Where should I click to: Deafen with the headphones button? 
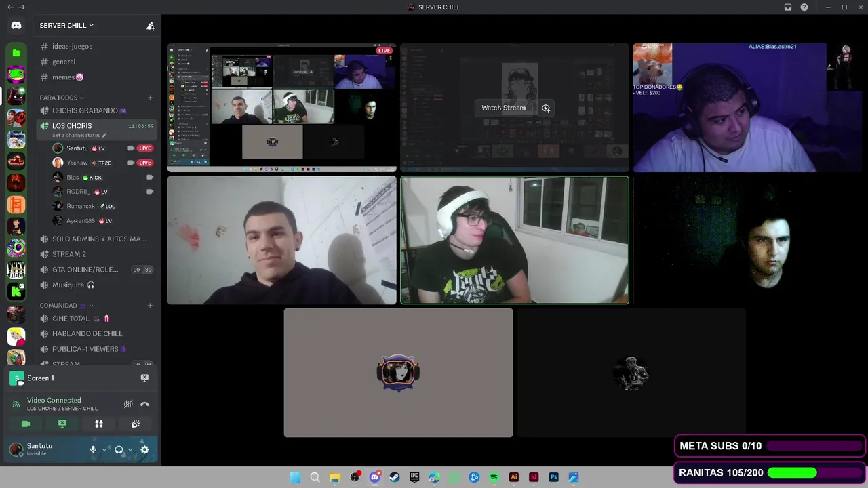(x=119, y=449)
